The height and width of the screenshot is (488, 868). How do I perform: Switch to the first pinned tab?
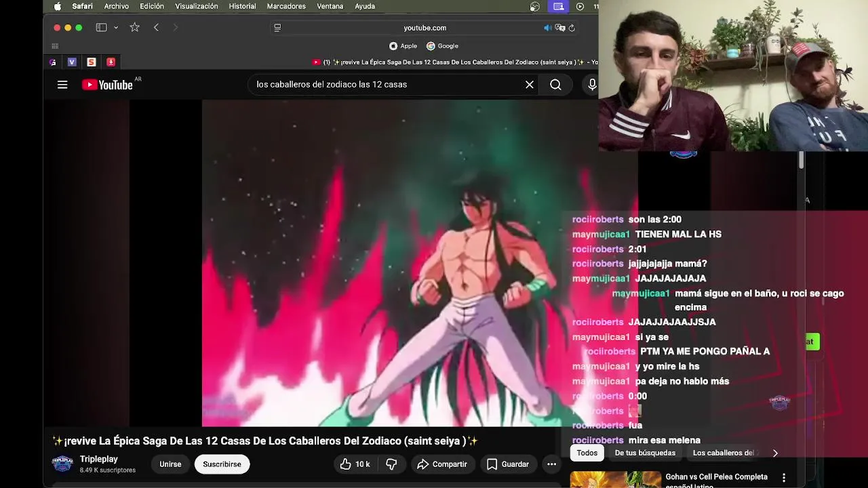tap(53, 62)
